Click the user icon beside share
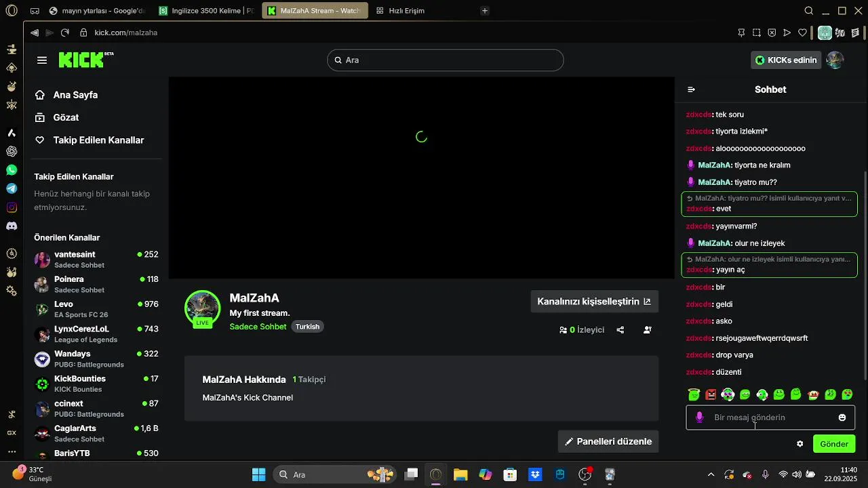This screenshot has height=488, width=868. (648, 330)
